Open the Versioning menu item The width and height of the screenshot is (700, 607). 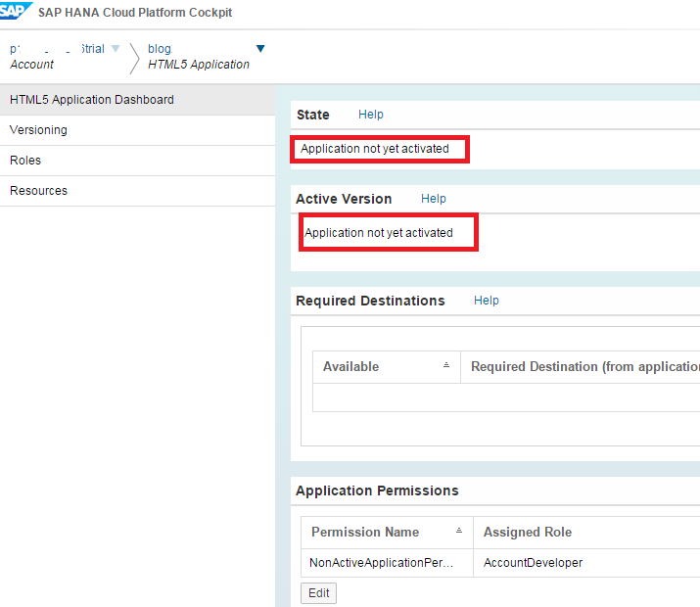(137, 130)
